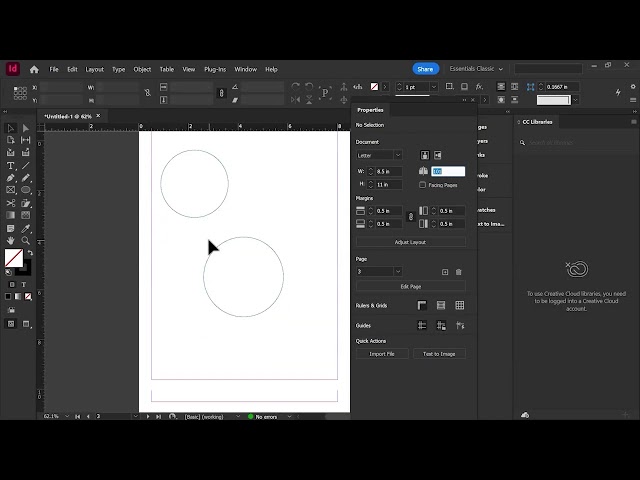
Task: Open the Window menu
Action: coord(245,69)
